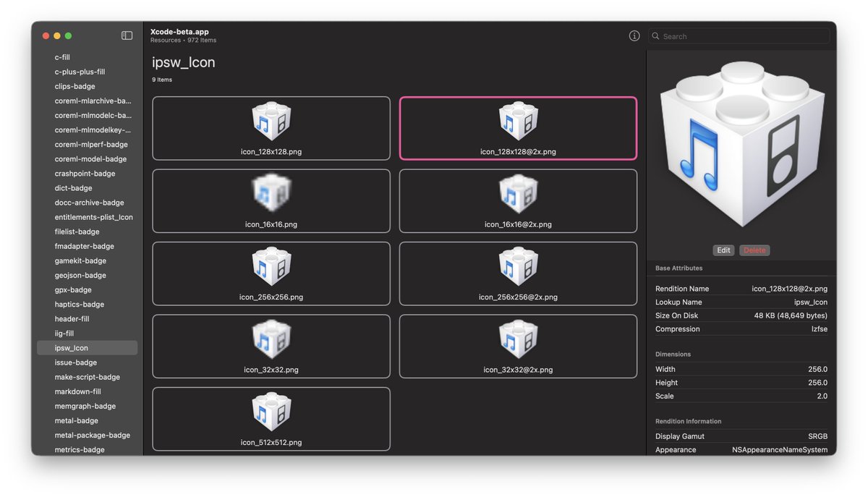The height and width of the screenshot is (497, 868).
Task: Click the ipsw_Icon heading in the main pane
Action: (184, 62)
